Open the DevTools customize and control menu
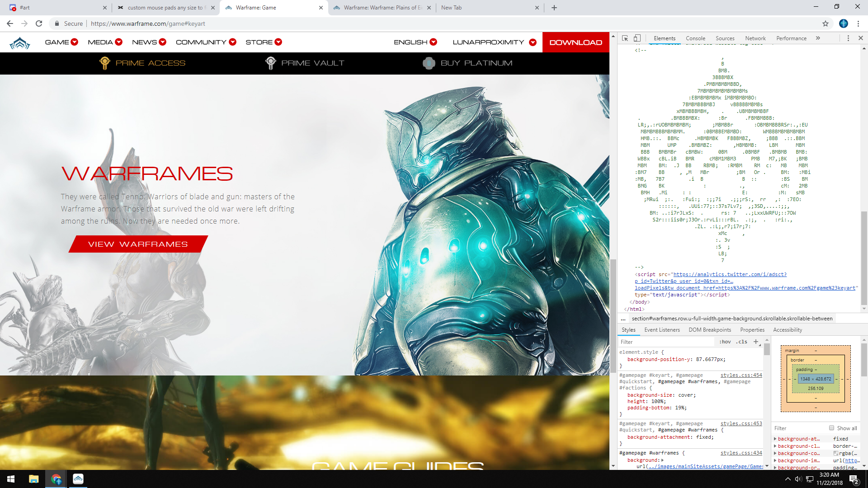This screenshot has height=488, width=868. click(x=848, y=38)
